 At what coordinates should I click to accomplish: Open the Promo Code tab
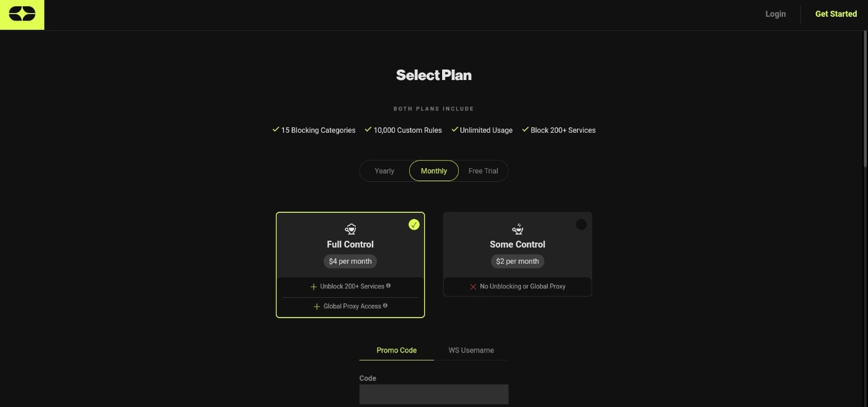[397, 351]
